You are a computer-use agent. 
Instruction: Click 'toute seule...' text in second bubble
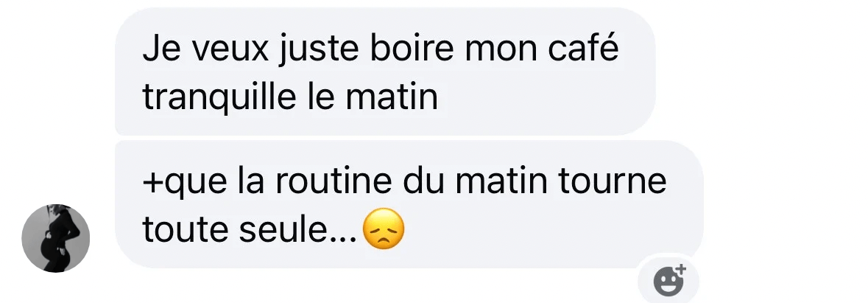coord(251,229)
